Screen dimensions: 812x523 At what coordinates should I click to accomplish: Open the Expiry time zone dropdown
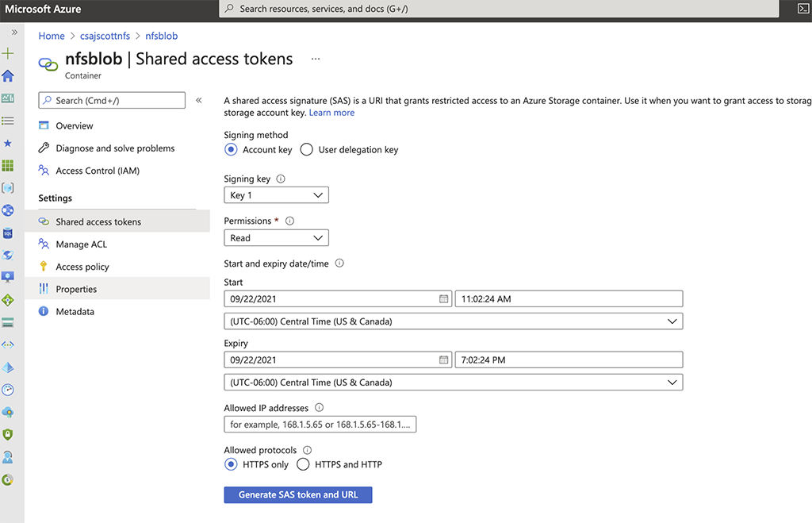coord(453,382)
